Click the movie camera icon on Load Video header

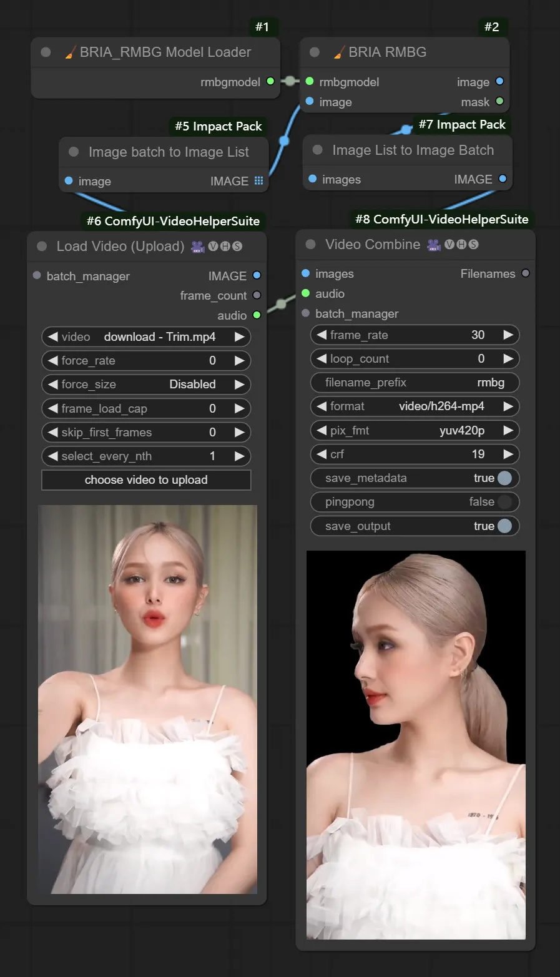197,246
